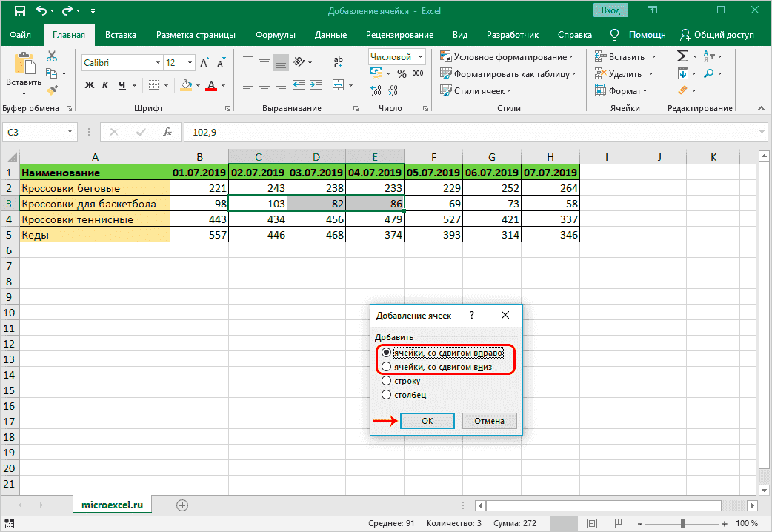Select "ячейки, со сдвигом вправо" radio option
This screenshot has height=532, width=772.
coord(386,353)
